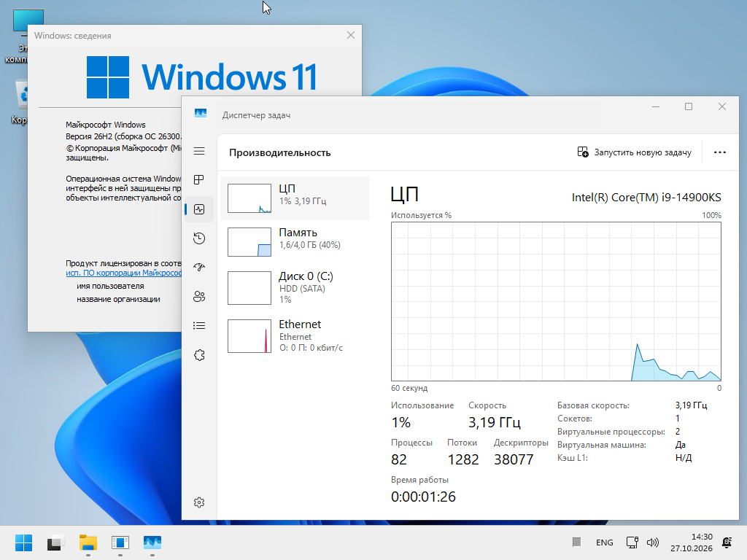Select the Память performance entry
Viewport: 747px width, 560px height.
295,242
